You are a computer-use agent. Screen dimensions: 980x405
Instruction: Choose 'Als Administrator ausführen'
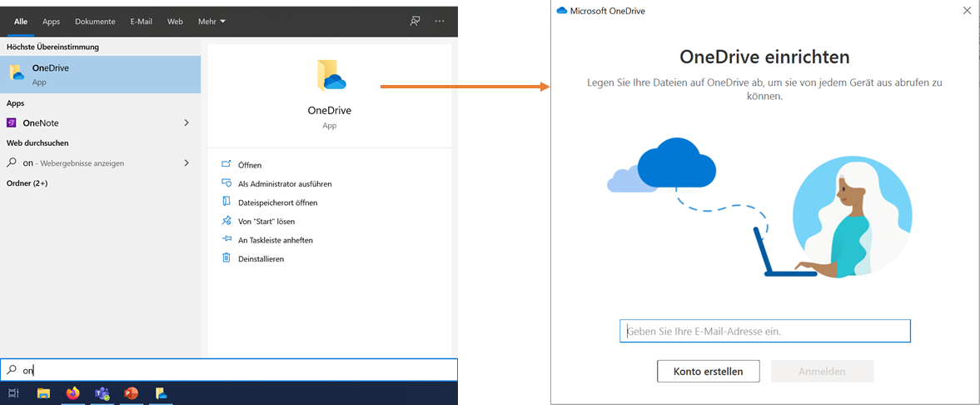click(285, 184)
